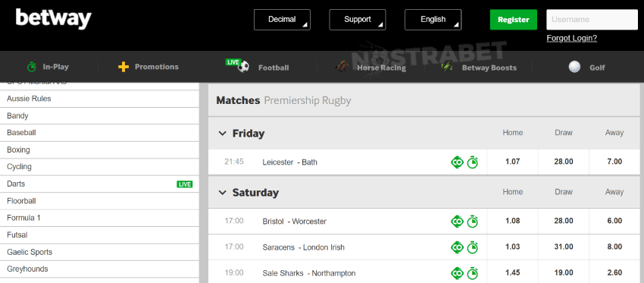This screenshot has height=283, width=644.
Task: Collapse the Friday matches section
Action: click(x=222, y=134)
